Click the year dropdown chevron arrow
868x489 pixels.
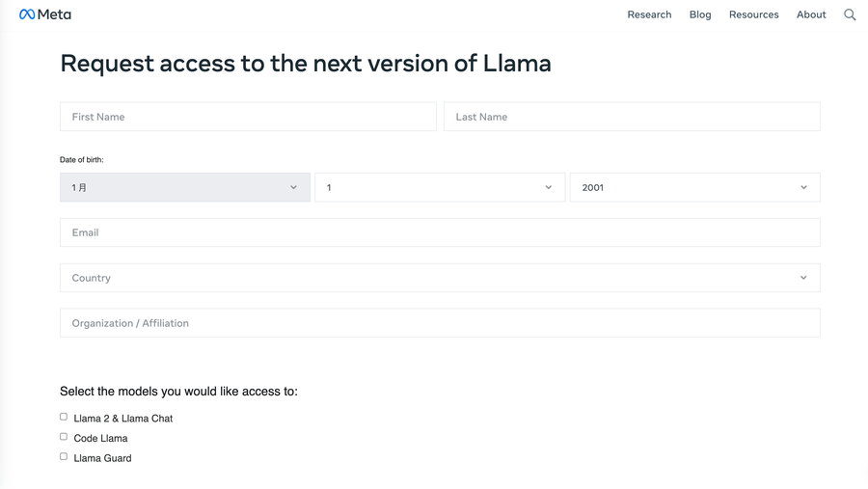click(803, 187)
